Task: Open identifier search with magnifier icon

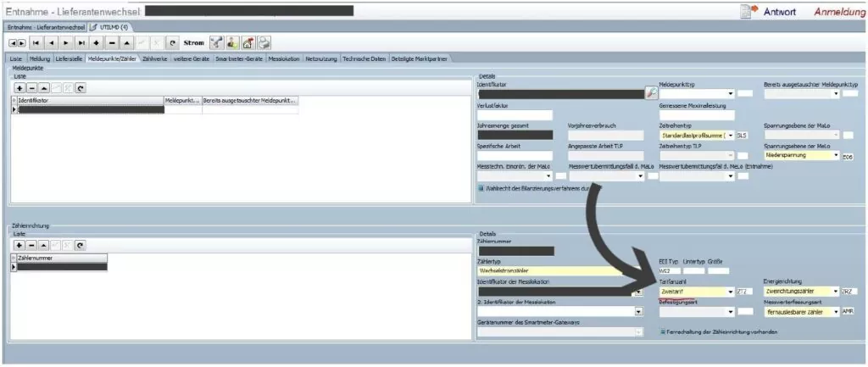Action: click(651, 93)
